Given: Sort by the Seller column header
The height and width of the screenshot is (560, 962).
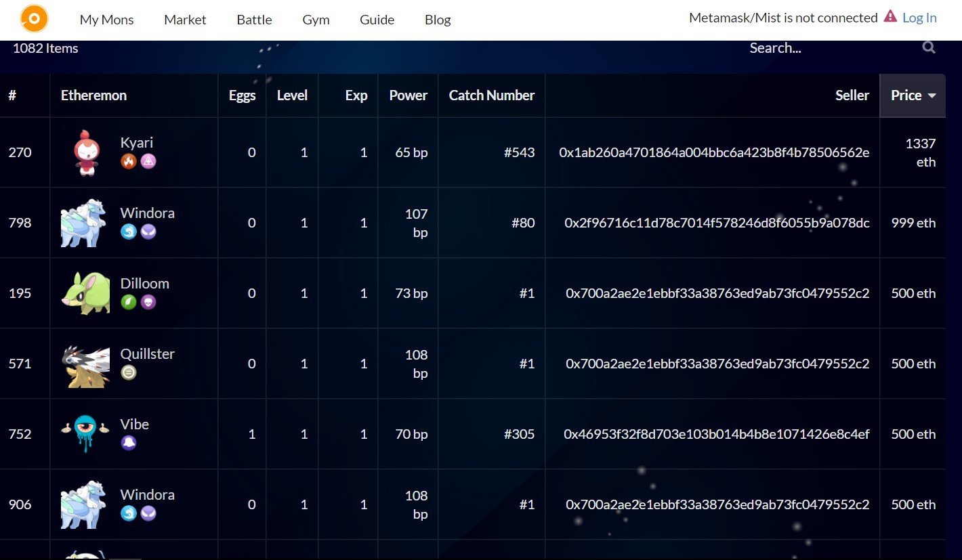Looking at the screenshot, I should (852, 95).
